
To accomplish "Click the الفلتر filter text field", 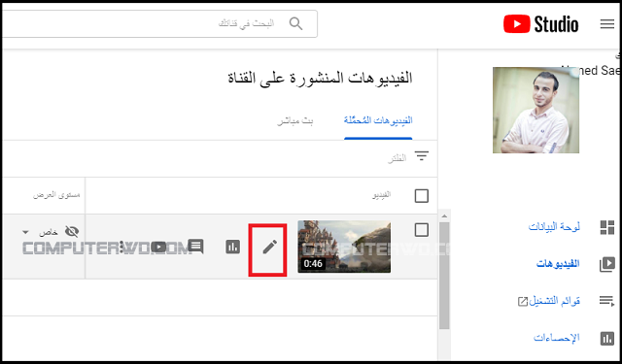I will pyautogui.click(x=397, y=158).
